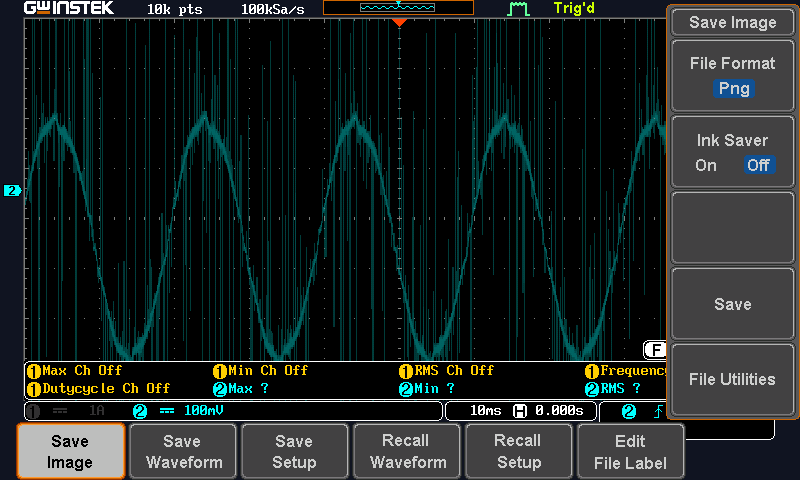Click the channel 1 icon beside Max Ch Off
The image size is (800, 480).
(34, 371)
